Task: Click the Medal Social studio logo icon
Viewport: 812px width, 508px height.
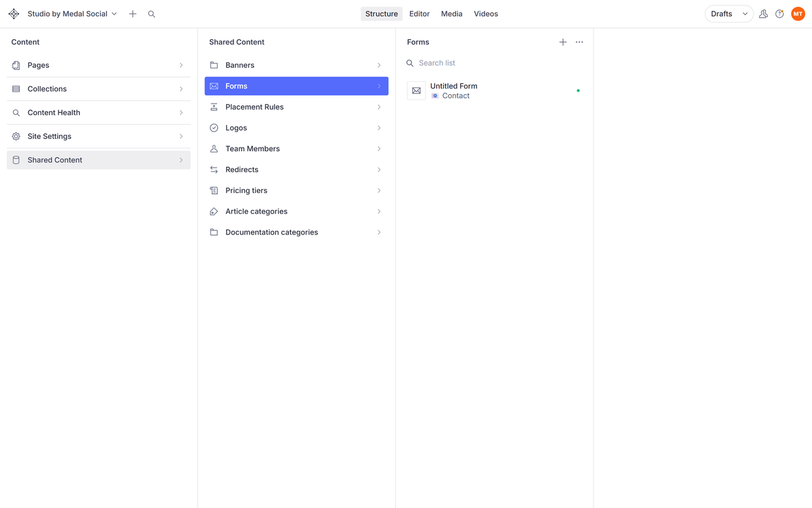Action: [14, 14]
